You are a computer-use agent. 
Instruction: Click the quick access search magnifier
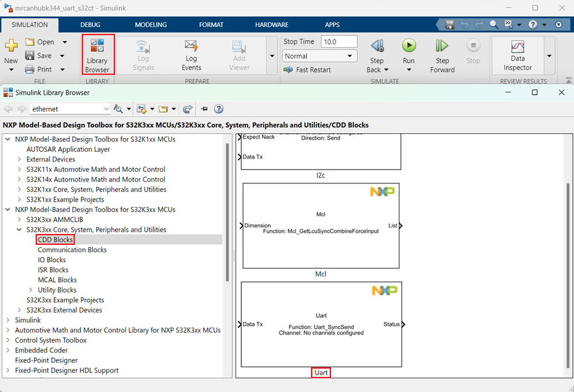coord(494,25)
